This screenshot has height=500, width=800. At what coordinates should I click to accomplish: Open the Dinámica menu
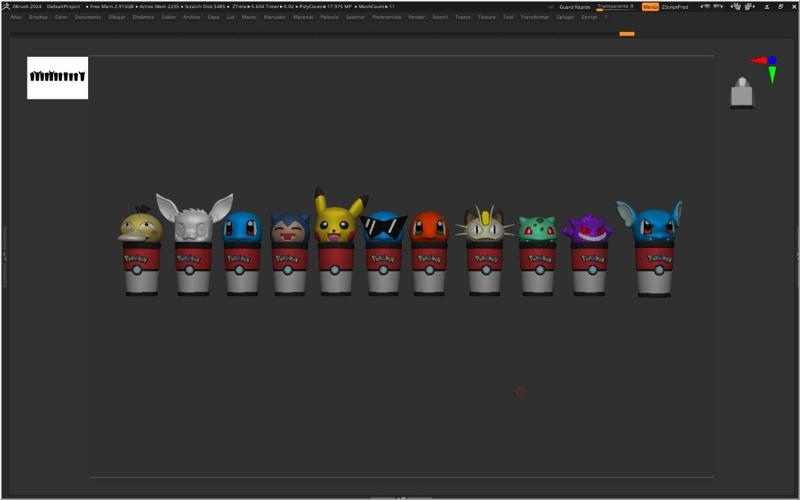143,17
